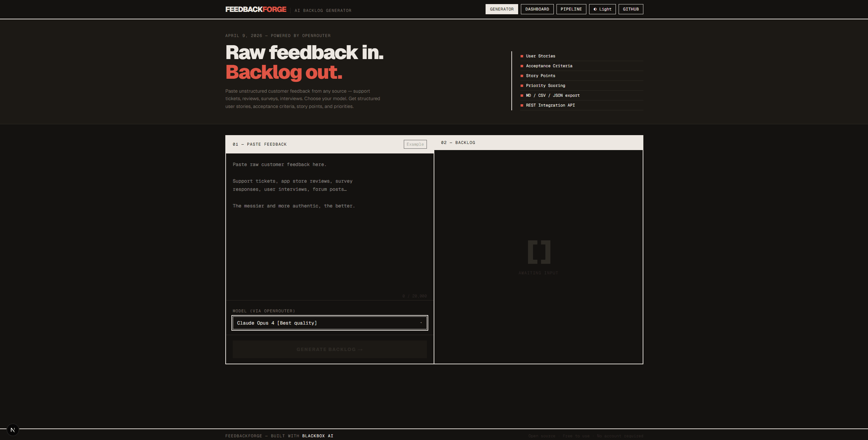Click the red square beside MD / CSV / JSON export
The image size is (868, 440).
pyautogui.click(x=522, y=95)
